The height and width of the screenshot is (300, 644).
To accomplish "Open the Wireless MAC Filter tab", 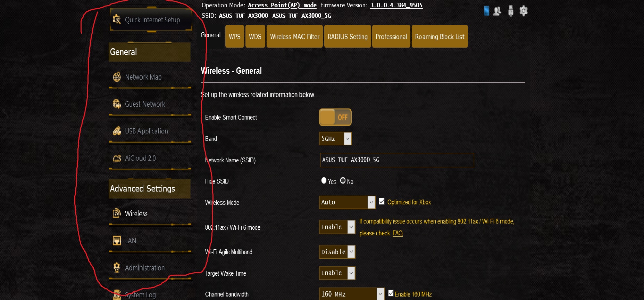I will [295, 37].
